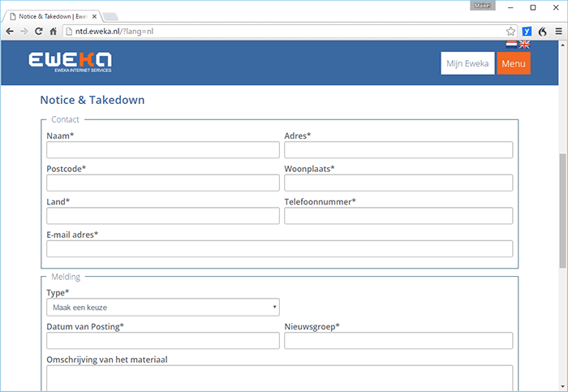Image resolution: width=568 pixels, height=392 pixels.
Task: Reload the page with the refresh icon
Action: click(39, 32)
